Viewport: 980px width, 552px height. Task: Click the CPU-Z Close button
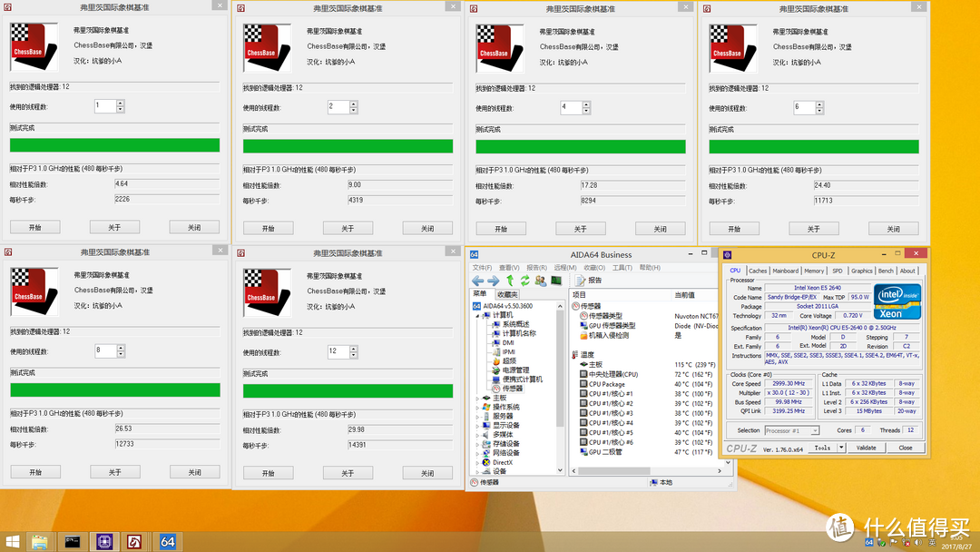point(905,448)
